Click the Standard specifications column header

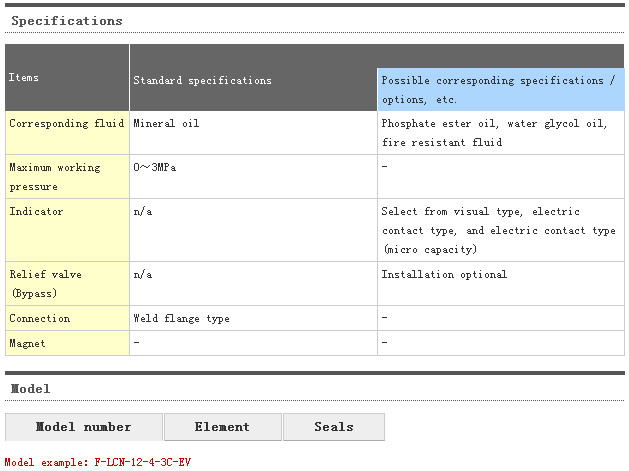pos(202,80)
